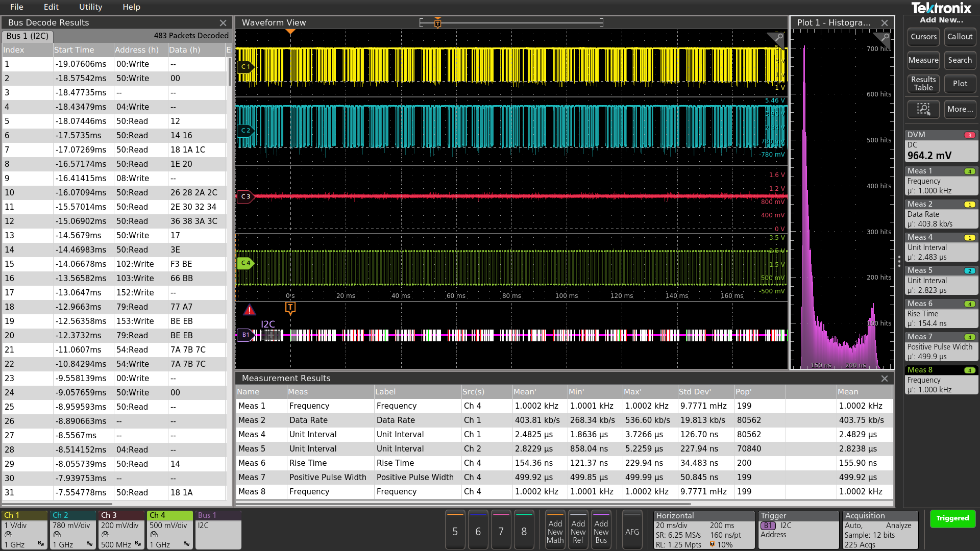Click the red warning triangle icon
Screen dimensions: 980x551
249,310
